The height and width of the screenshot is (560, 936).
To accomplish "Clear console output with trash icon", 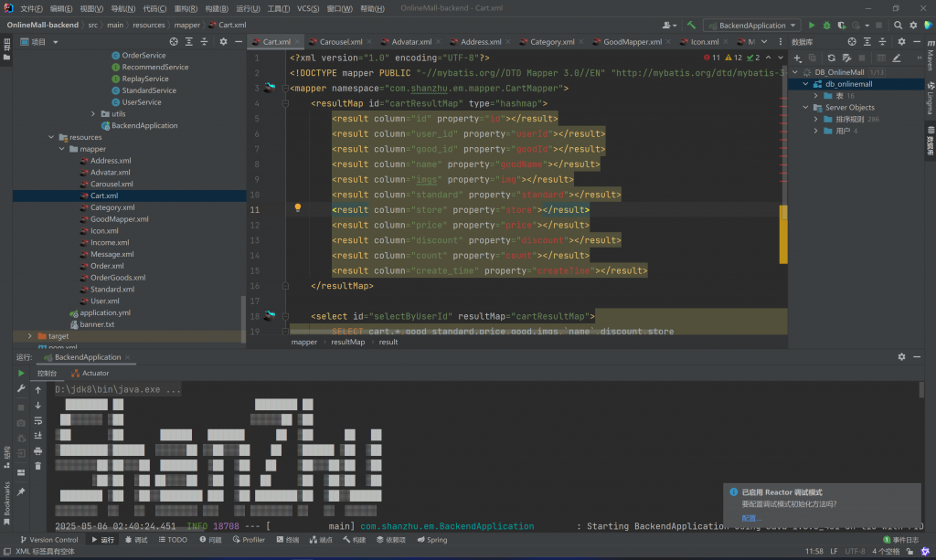I will 37,466.
